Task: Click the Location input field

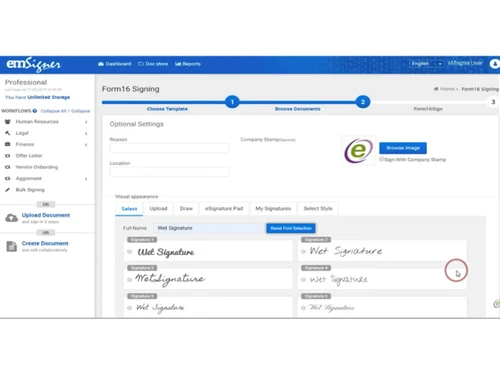Action: pos(169,172)
